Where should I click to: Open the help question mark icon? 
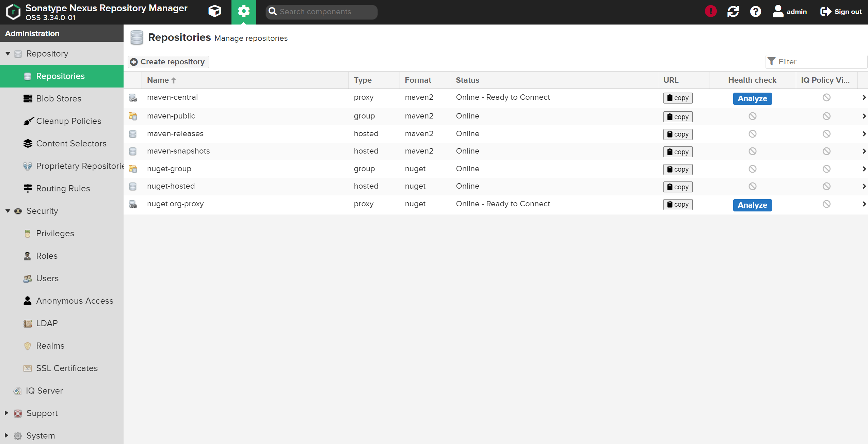coord(755,11)
